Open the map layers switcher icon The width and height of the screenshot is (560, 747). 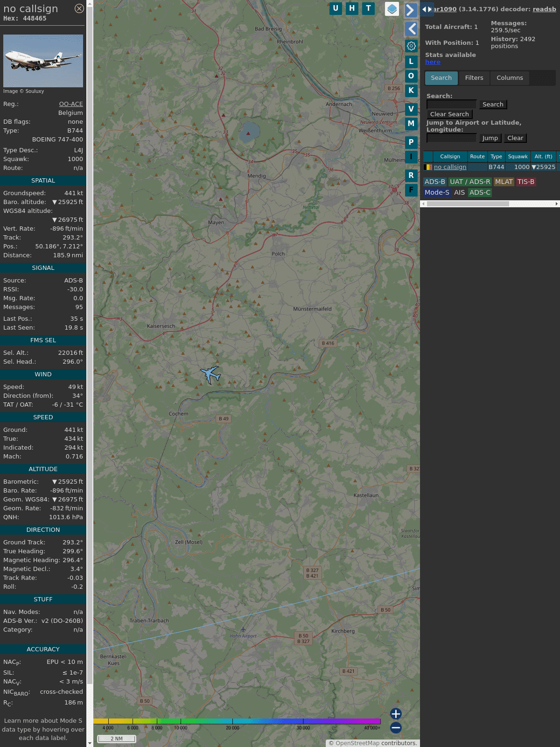(x=392, y=9)
